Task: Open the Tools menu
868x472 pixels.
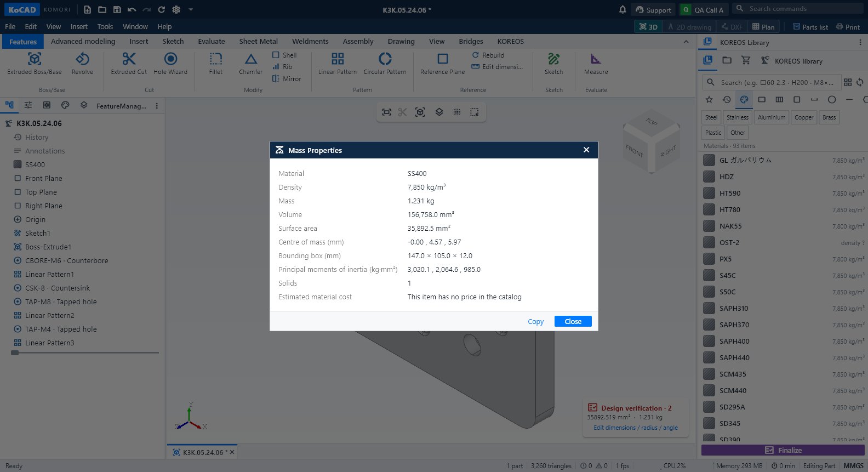Action: pos(105,26)
